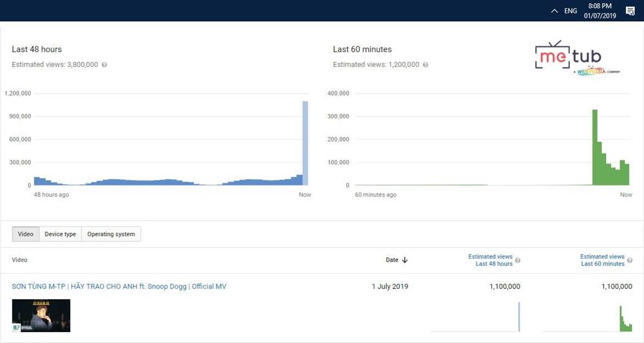The image size is (644, 343).
Task: Sort by Estimated views Last 48 hours header
Action: pyautogui.click(x=490, y=260)
